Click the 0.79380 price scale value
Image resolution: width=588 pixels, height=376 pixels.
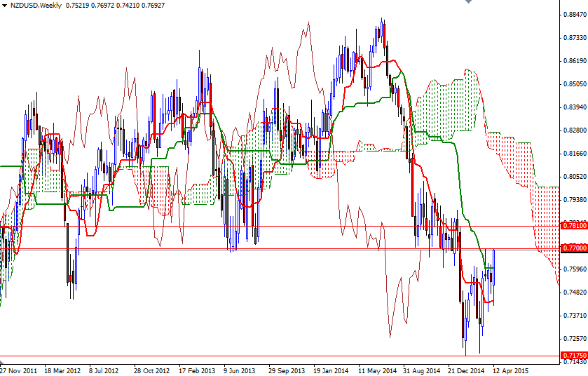click(x=575, y=200)
